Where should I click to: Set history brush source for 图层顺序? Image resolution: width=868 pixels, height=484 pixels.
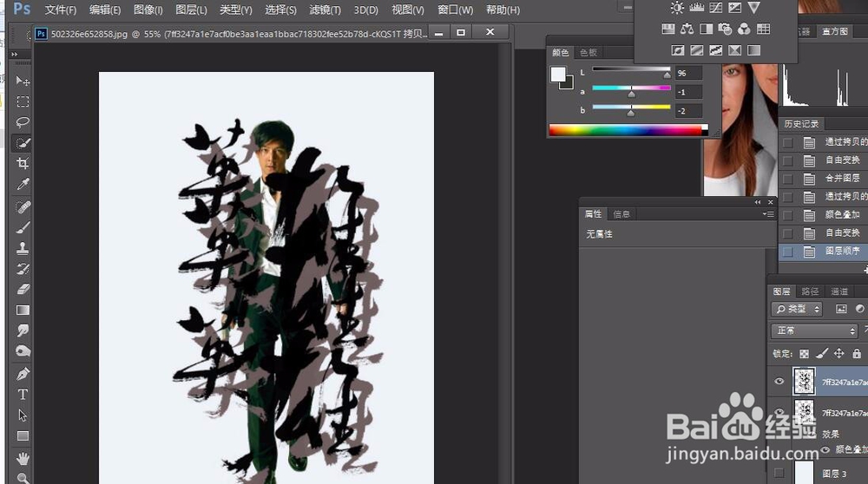[788, 252]
